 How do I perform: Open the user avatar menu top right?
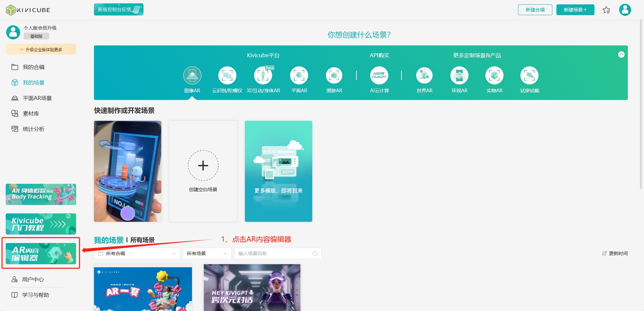tap(625, 10)
